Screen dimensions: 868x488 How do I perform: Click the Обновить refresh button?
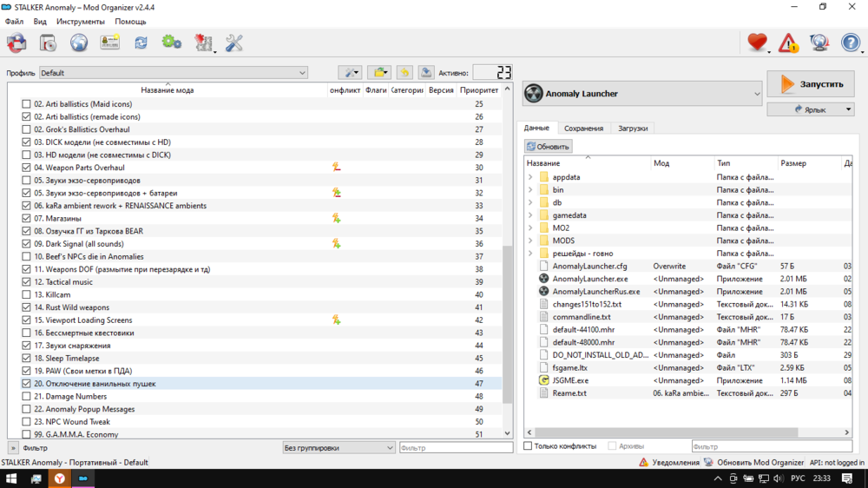[x=548, y=147]
